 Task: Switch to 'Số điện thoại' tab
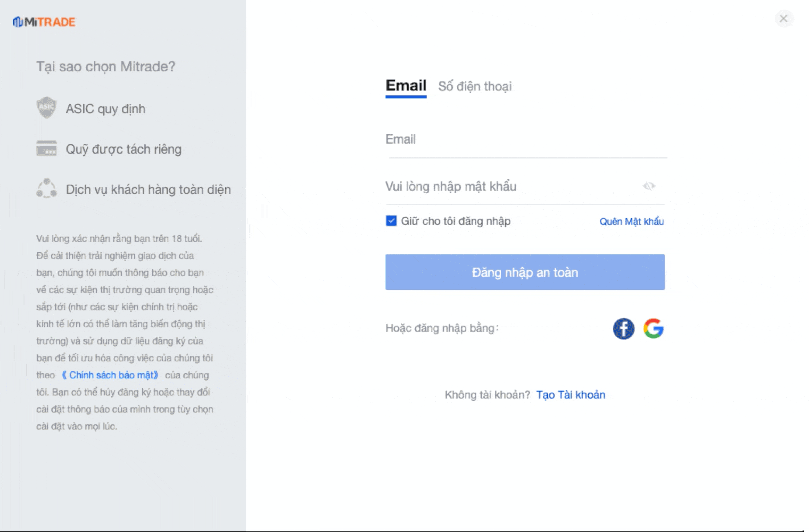click(474, 86)
